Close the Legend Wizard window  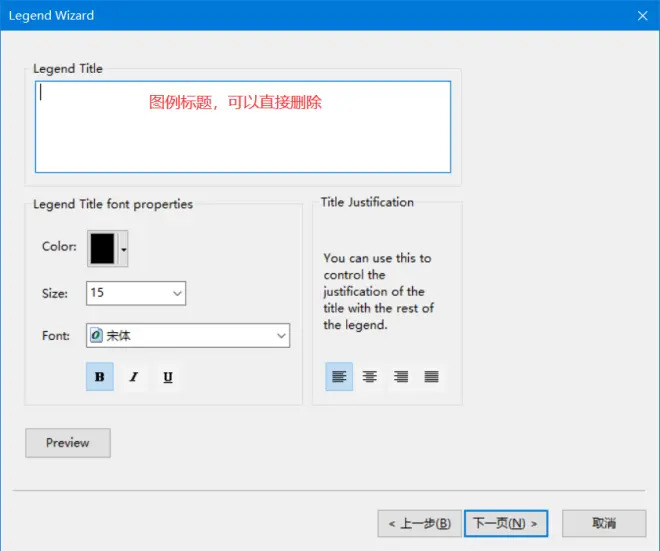point(642,16)
